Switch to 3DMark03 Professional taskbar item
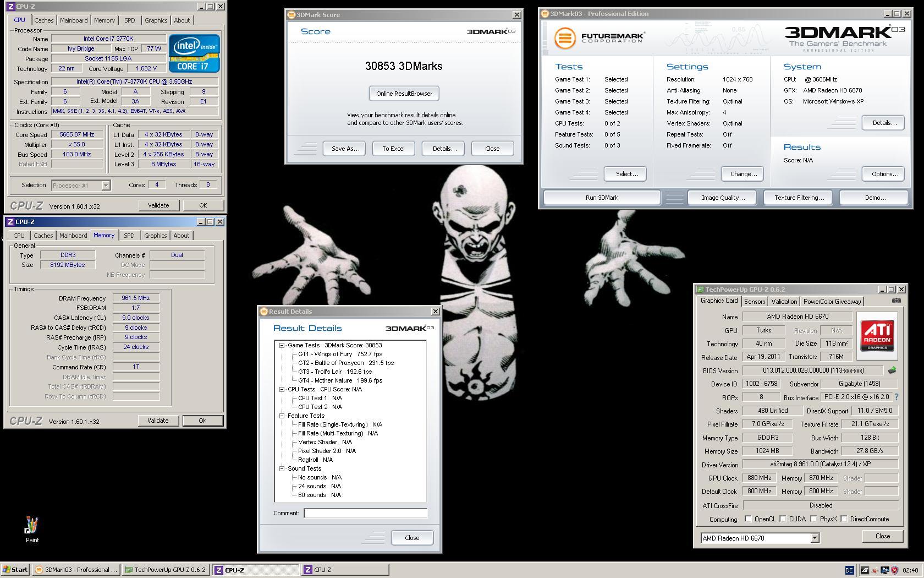Screen dimensions: 924x578 coord(76,570)
